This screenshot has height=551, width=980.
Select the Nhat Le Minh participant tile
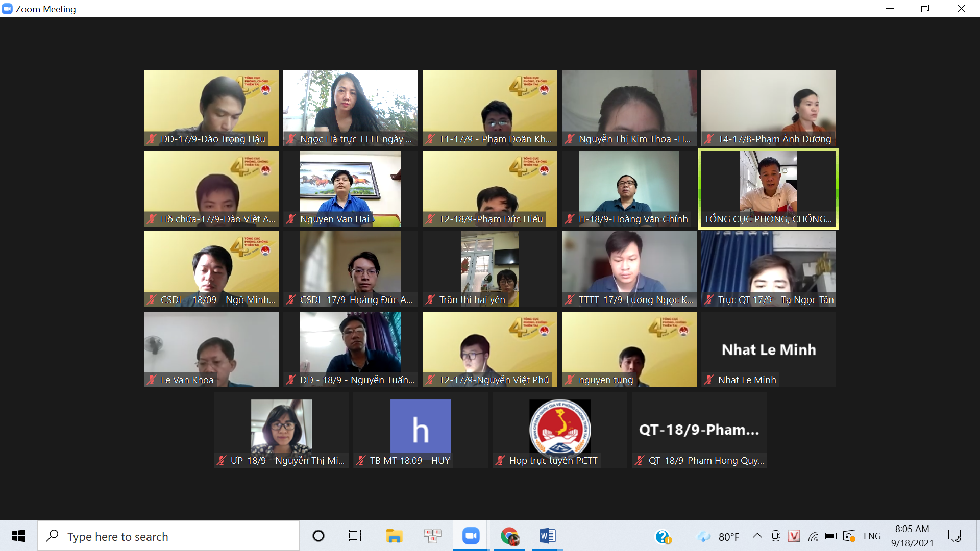pyautogui.click(x=769, y=349)
